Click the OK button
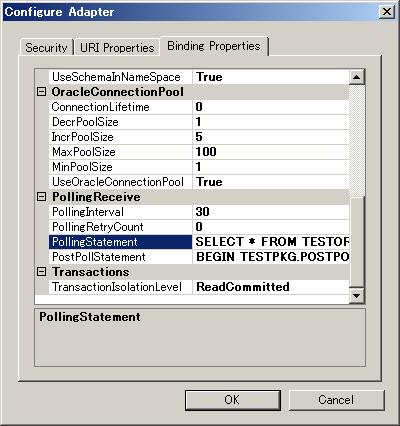 pyautogui.click(x=232, y=400)
